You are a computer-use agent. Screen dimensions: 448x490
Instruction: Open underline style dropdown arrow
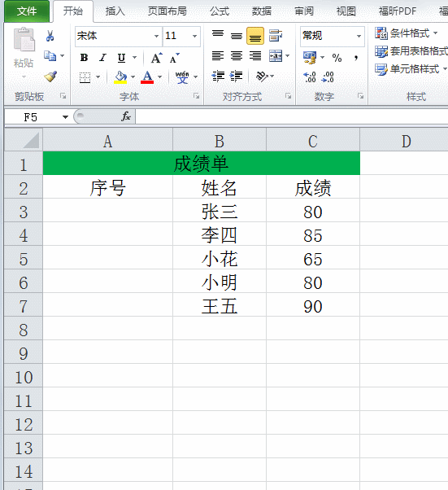coord(134,58)
